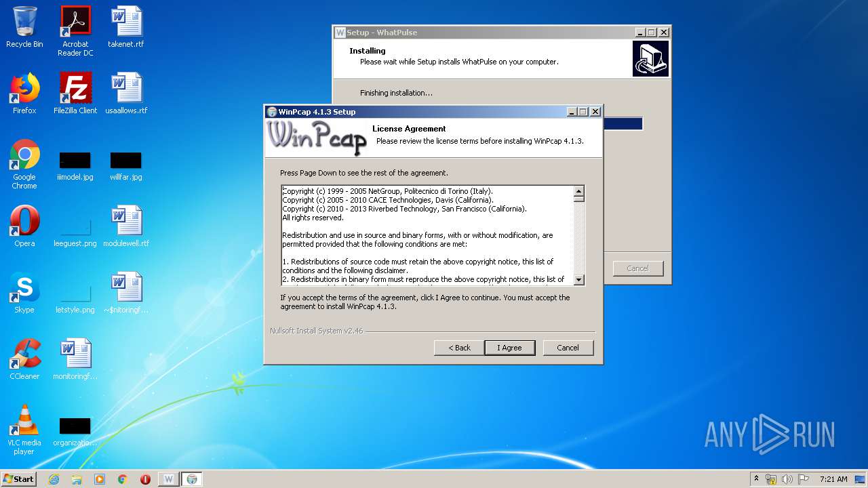
Task: Open Internet Explorer in taskbar
Action: coord(54,479)
